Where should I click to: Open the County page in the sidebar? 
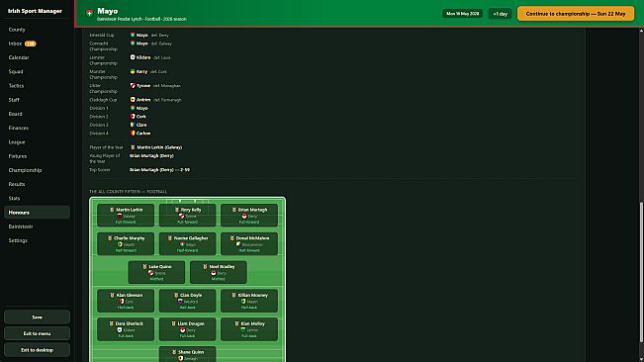pos(37,30)
